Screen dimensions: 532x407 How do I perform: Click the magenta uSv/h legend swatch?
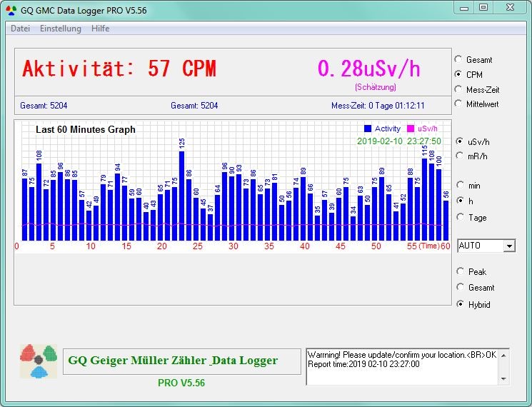click(411, 129)
